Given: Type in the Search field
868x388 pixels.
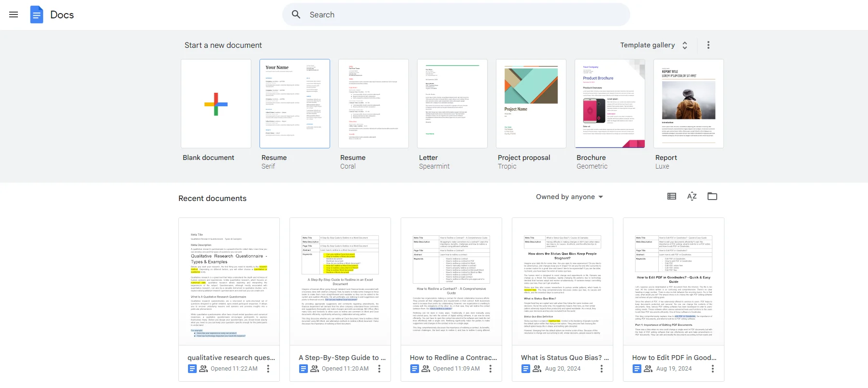Looking at the screenshot, I should pyautogui.click(x=456, y=14).
